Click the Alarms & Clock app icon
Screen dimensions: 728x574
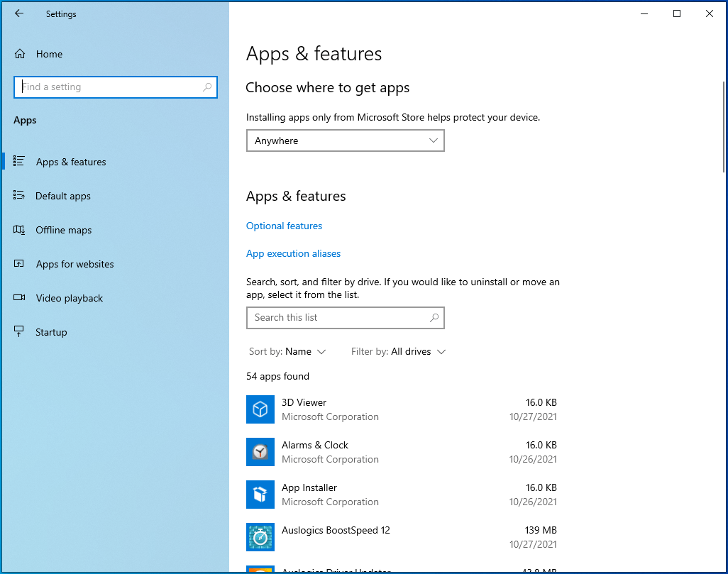pos(260,452)
